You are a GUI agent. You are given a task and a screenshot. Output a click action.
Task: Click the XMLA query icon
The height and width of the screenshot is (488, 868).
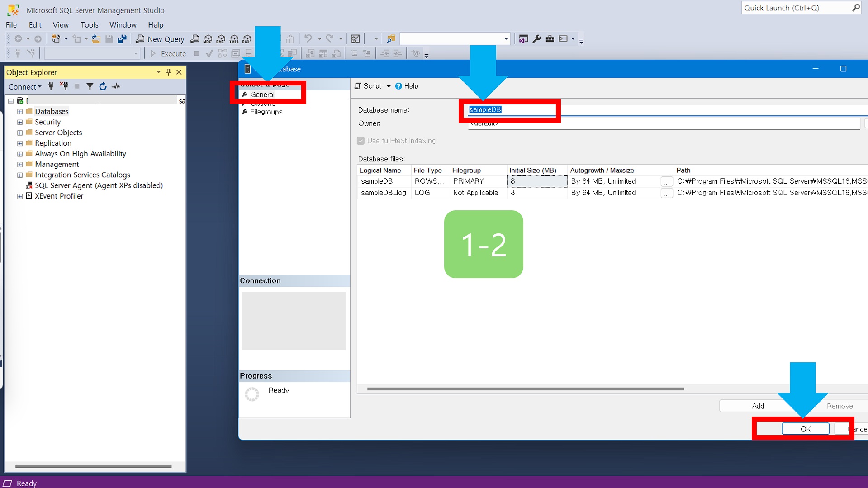[x=234, y=39]
